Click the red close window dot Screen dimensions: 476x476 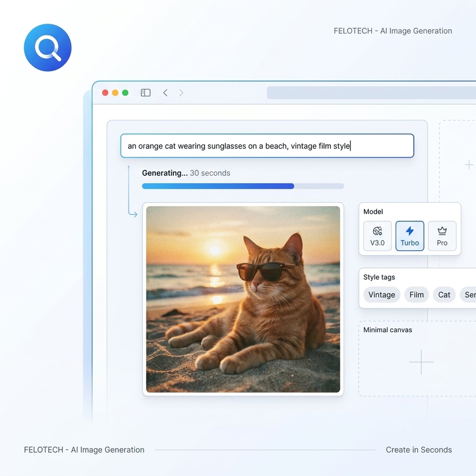coord(105,93)
